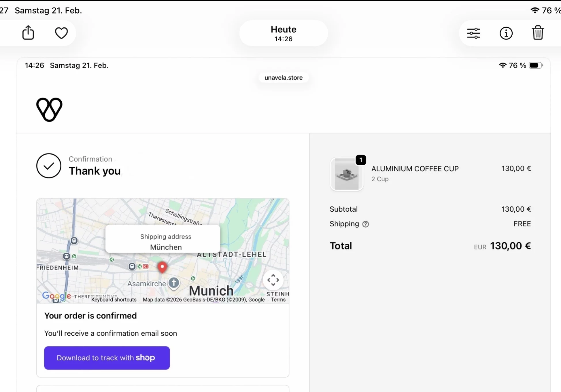The image size is (561, 392).
Task: Tap the battery icon in the inner status bar
Action: coord(536,65)
